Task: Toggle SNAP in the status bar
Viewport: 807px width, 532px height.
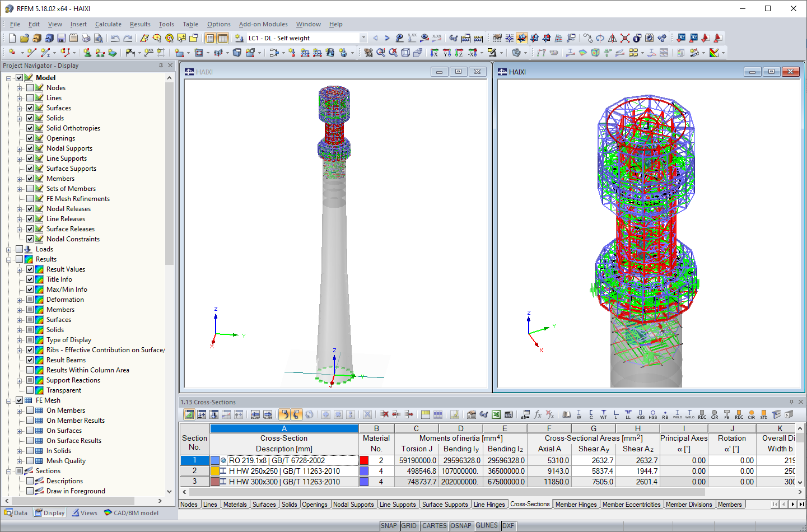Action: pos(389,525)
